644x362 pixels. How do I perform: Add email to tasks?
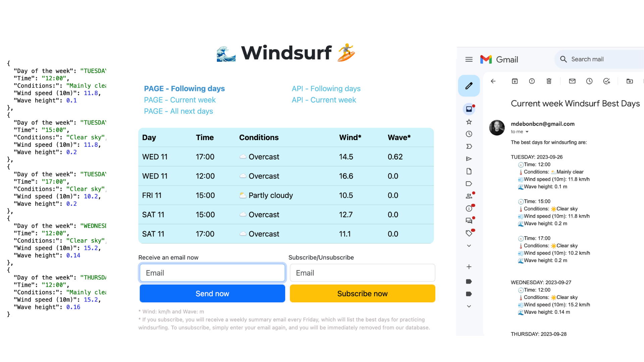pyautogui.click(x=606, y=81)
